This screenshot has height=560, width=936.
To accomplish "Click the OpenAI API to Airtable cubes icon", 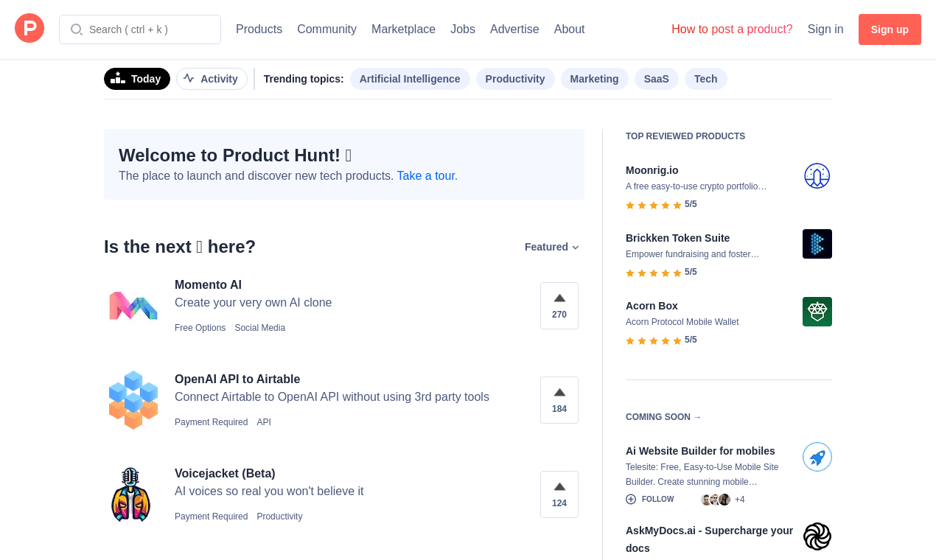I will 133,400.
